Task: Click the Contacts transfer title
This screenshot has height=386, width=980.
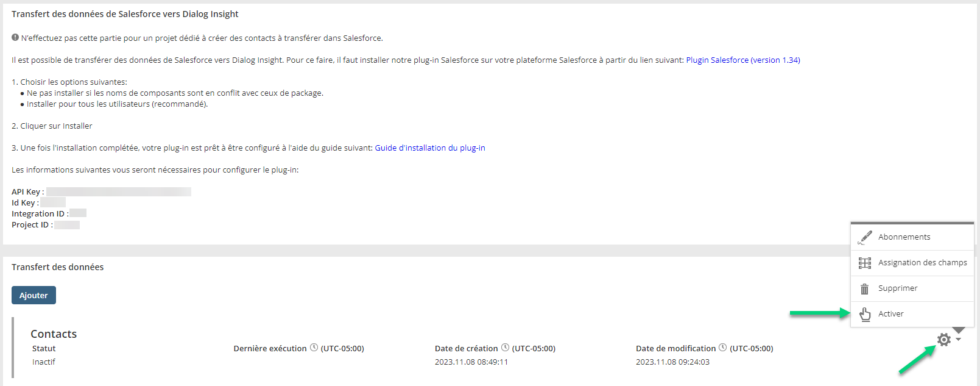Action: tap(54, 334)
